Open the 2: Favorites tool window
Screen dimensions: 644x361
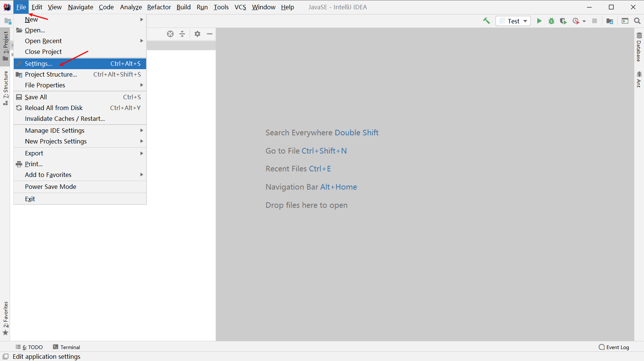[6, 318]
